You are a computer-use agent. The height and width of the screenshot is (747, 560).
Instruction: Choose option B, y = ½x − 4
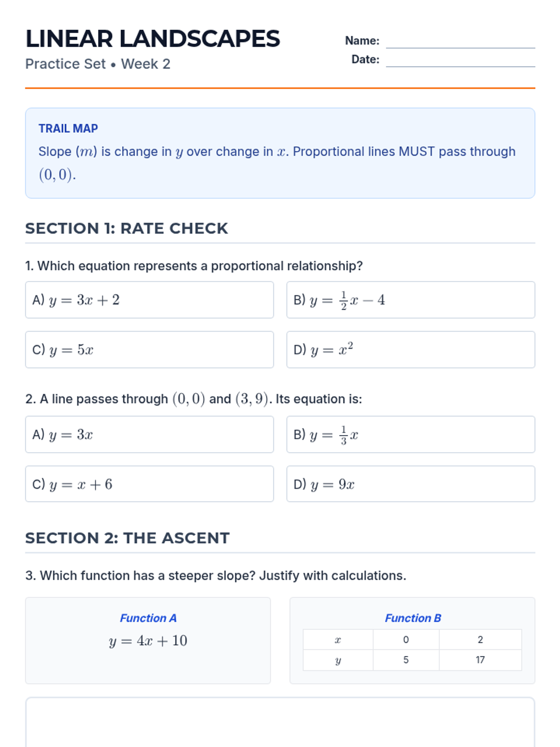(x=411, y=300)
